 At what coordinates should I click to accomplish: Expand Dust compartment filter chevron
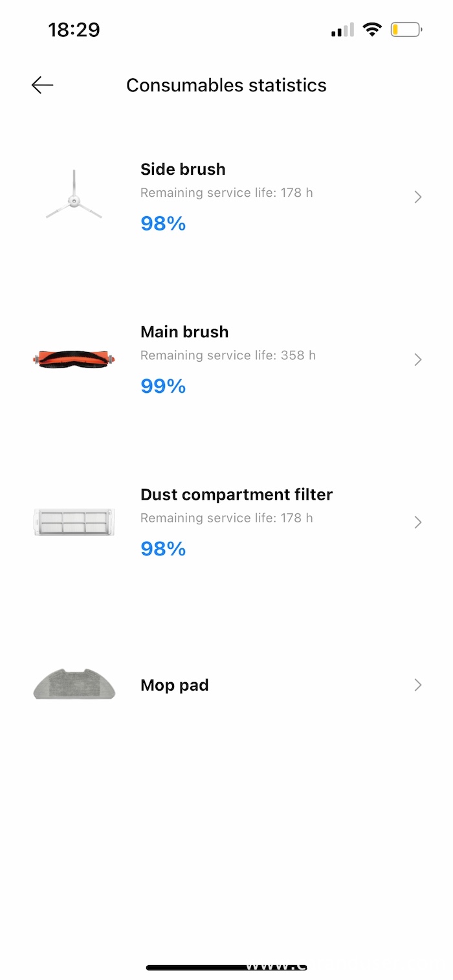coord(418,522)
